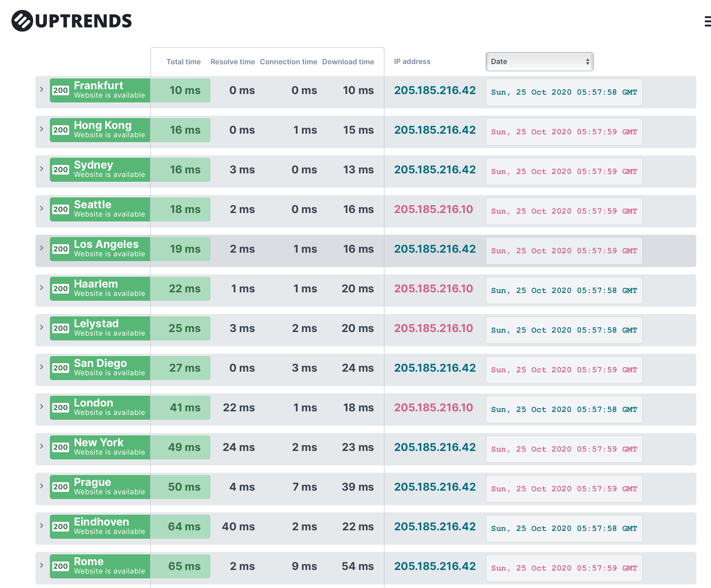Expand the Rome row chevron
Viewport: 711px width, 588px height.
(42, 565)
